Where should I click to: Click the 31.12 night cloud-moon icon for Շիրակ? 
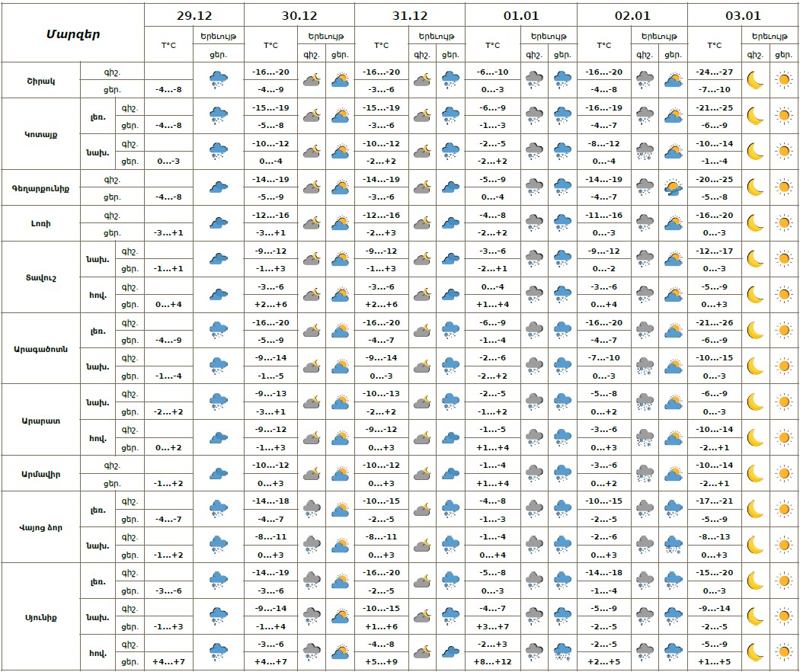click(422, 80)
